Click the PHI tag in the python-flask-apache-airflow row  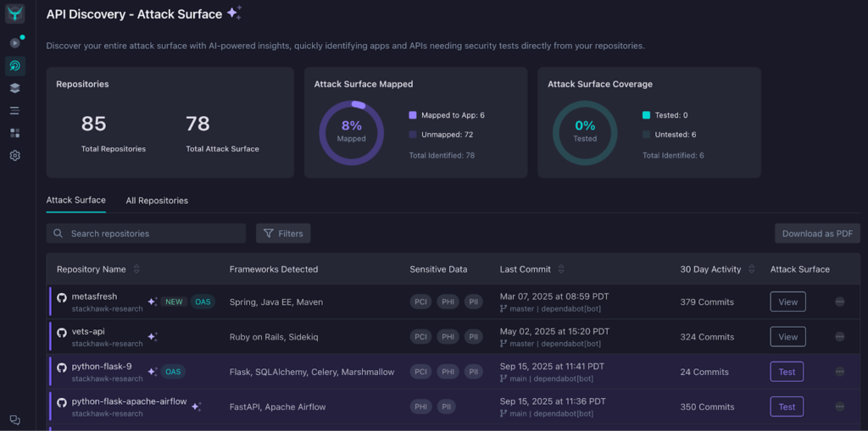click(x=420, y=406)
